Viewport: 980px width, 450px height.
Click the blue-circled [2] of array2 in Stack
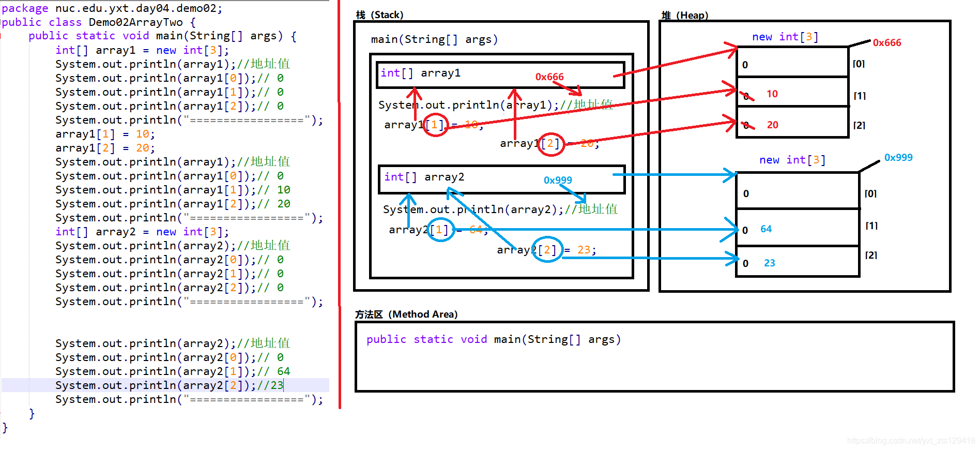click(x=547, y=249)
